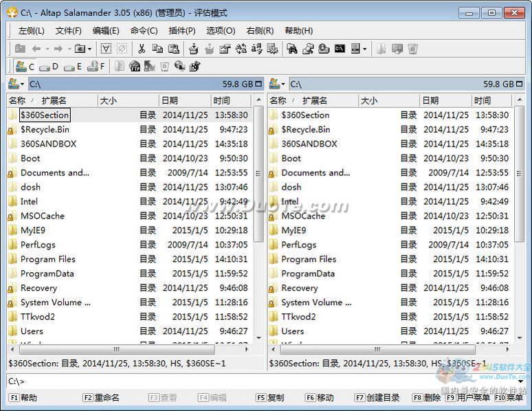Click the Unselect files toolbar icon
532x411 pixels.
122,49
